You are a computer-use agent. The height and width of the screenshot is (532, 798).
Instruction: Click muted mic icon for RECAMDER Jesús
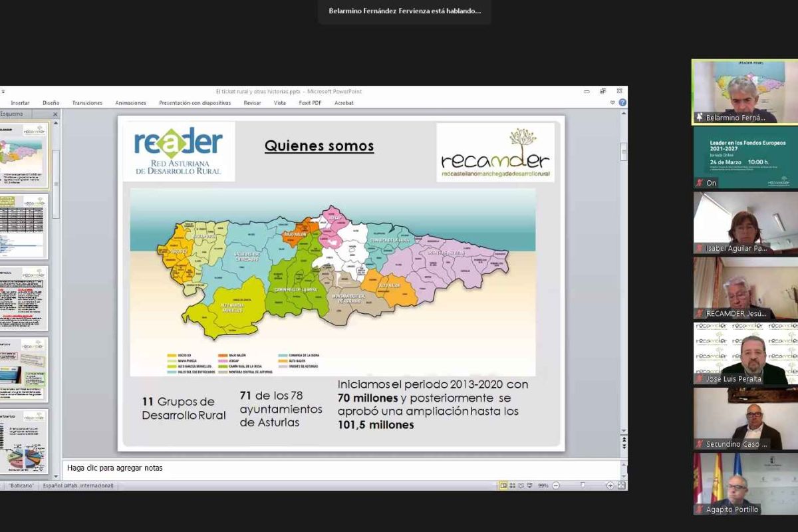click(x=699, y=313)
